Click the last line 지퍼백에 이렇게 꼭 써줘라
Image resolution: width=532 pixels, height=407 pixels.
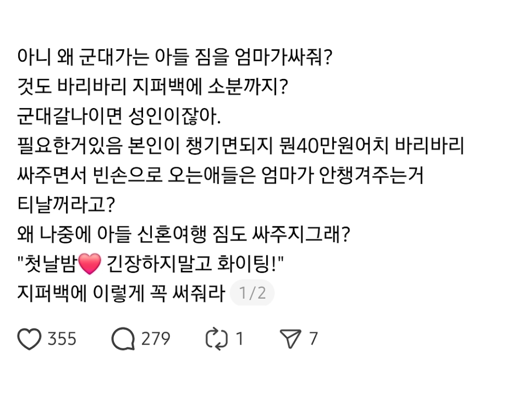coord(121,293)
